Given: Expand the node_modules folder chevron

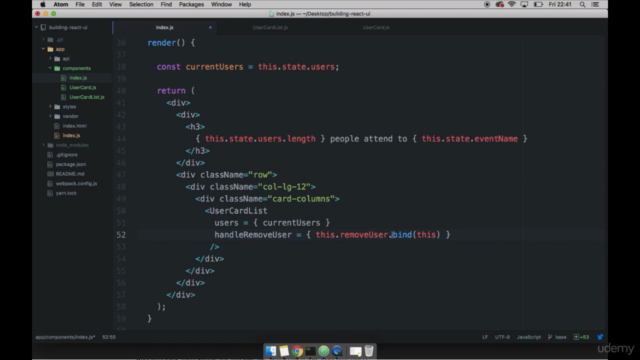Looking at the screenshot, I should click(43, 145).
